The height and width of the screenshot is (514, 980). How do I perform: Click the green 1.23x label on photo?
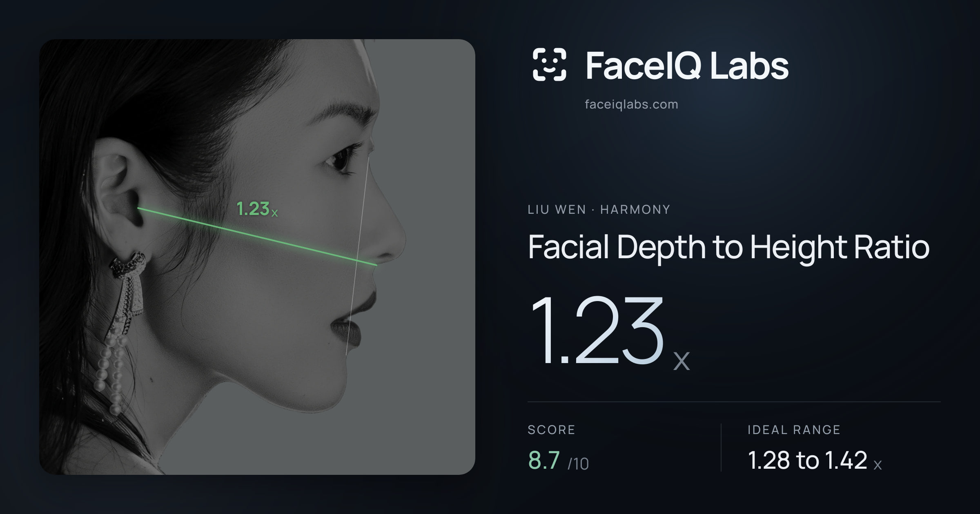pyautogui.click(x=257, y=209)
